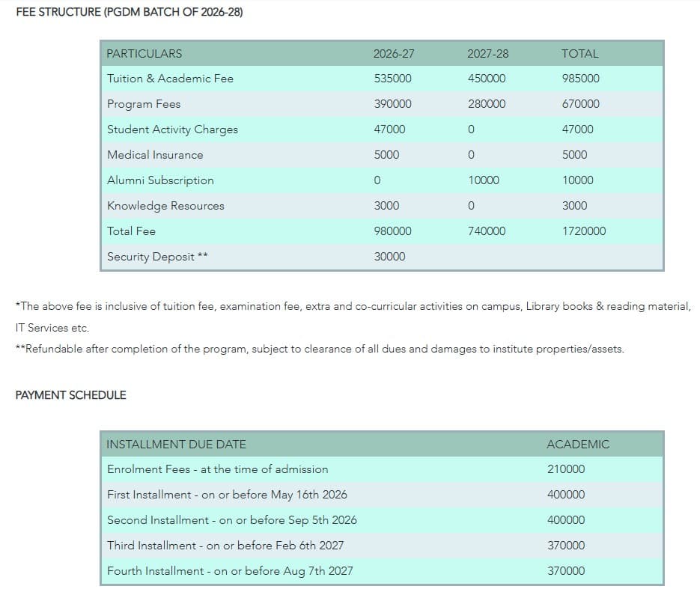
Task: Select the First Installment May 16th row
Action: click(227, 495)
